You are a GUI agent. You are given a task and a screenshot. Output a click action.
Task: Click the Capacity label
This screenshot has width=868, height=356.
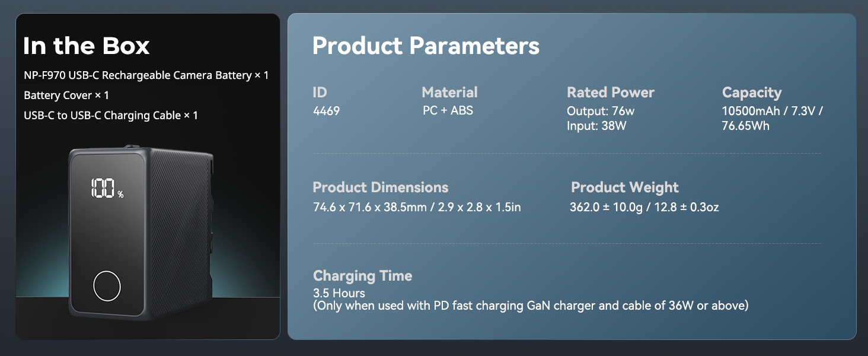(x=751, y=93)
